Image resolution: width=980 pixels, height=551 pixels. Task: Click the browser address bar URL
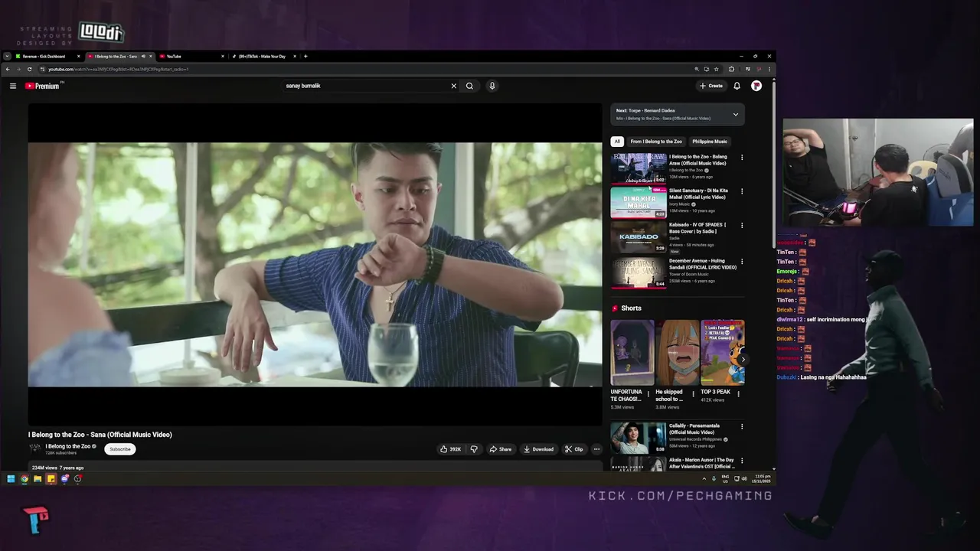(118, 69)
